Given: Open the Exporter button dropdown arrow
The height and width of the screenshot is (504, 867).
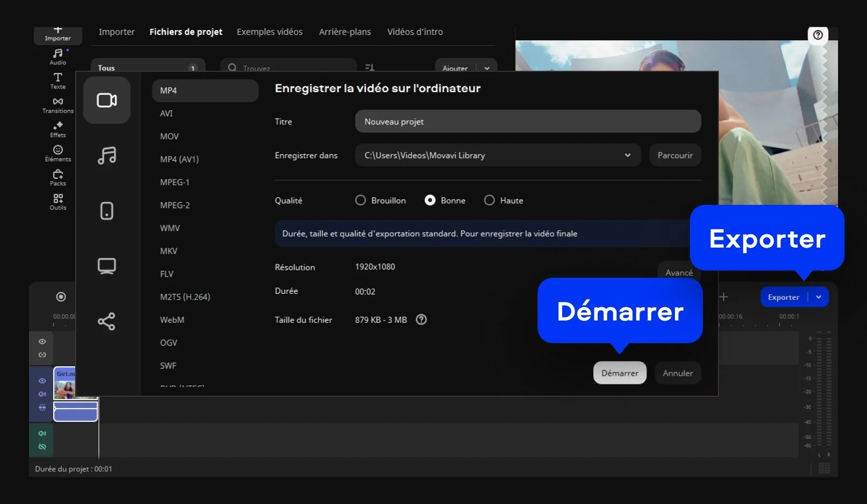Looking at the screenshot, I should 819,297.
